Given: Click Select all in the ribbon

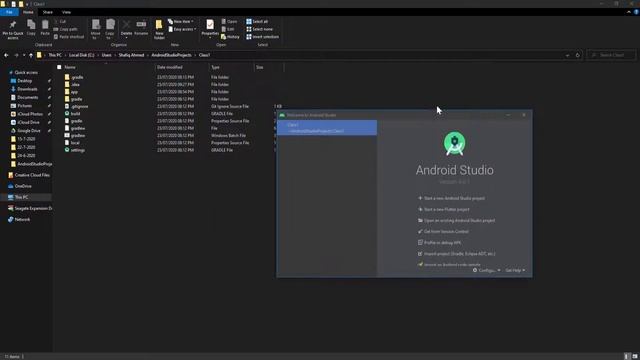Looking at the screenshot, I should pos(257,22).
